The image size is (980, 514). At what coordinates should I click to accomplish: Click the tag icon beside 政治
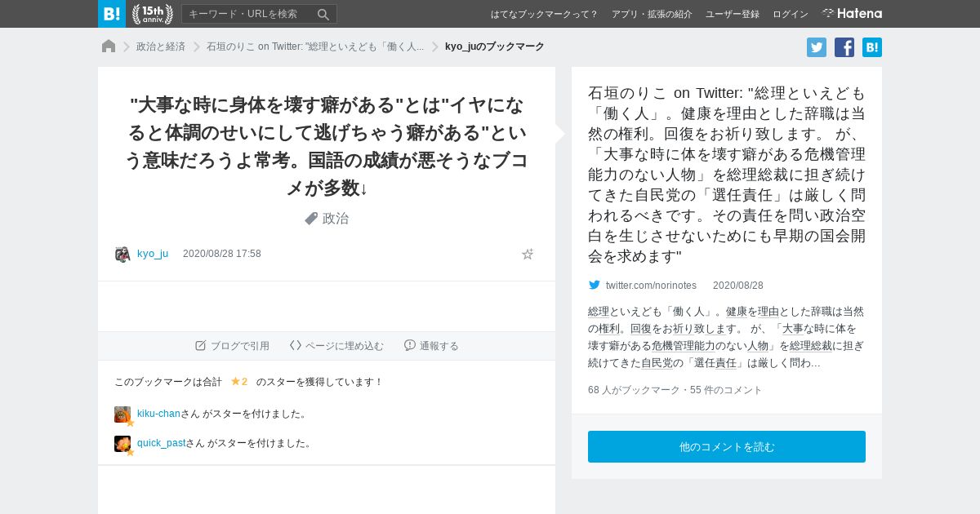[x=311, y=219]
